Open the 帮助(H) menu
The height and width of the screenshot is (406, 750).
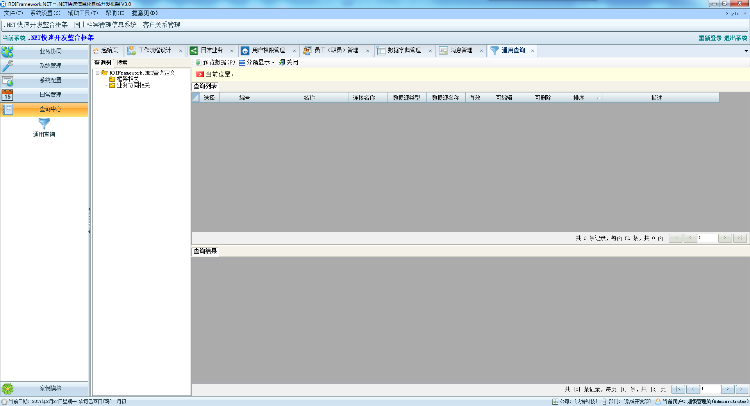coord(115,13)
